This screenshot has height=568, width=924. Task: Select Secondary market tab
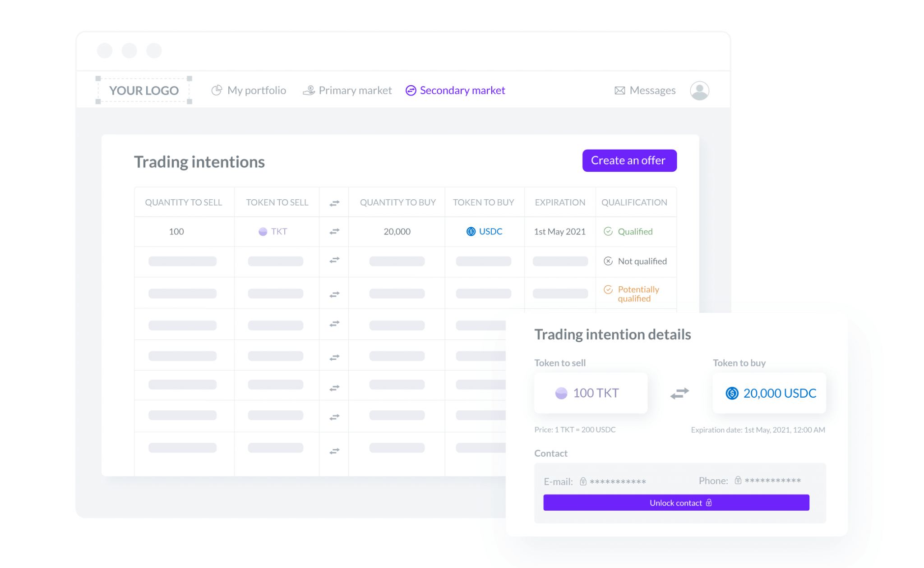point(455,91)
